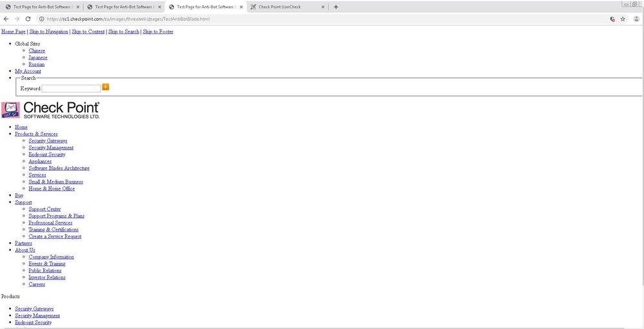Click the site information icon in address bar
This screenshot has width=644, height=329.
point(42,19)
